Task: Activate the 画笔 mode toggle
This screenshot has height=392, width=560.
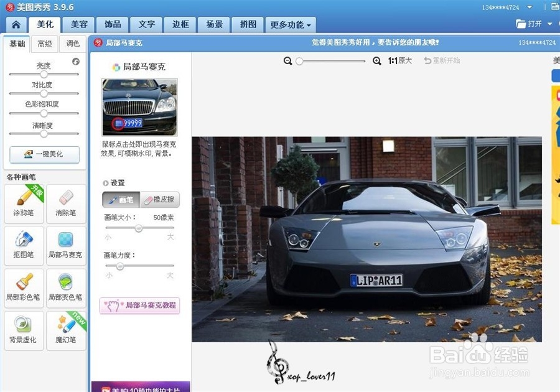Action: click(121, 200)
